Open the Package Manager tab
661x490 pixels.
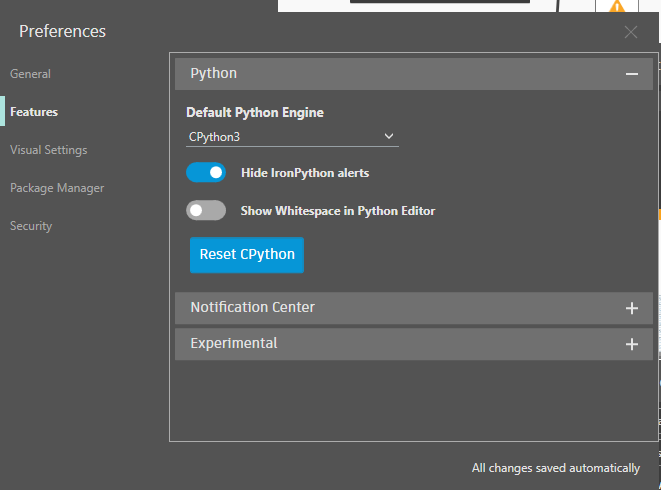click(x=57, y=188)
